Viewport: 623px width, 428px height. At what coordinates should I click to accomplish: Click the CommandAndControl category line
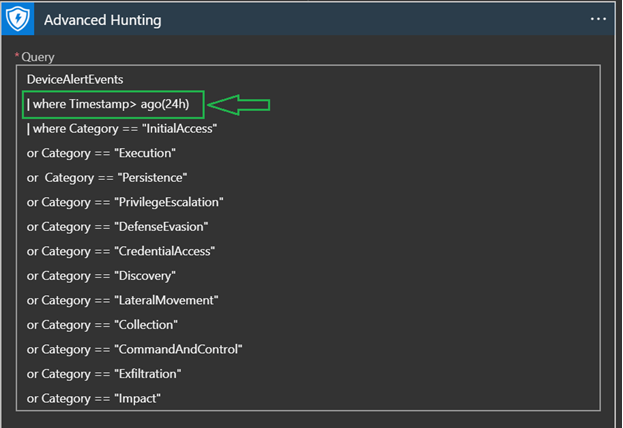click(x=135, y=349)
